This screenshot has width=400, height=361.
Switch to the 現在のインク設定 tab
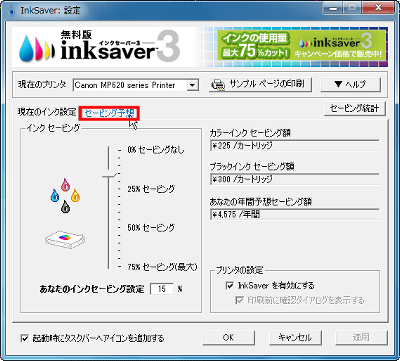tap(47, 112)
